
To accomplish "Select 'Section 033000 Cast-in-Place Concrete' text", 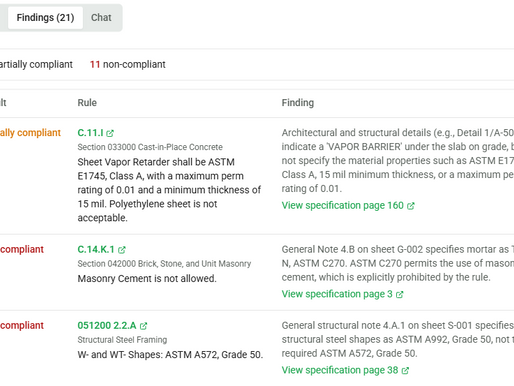I will click(x=150, y=147).
